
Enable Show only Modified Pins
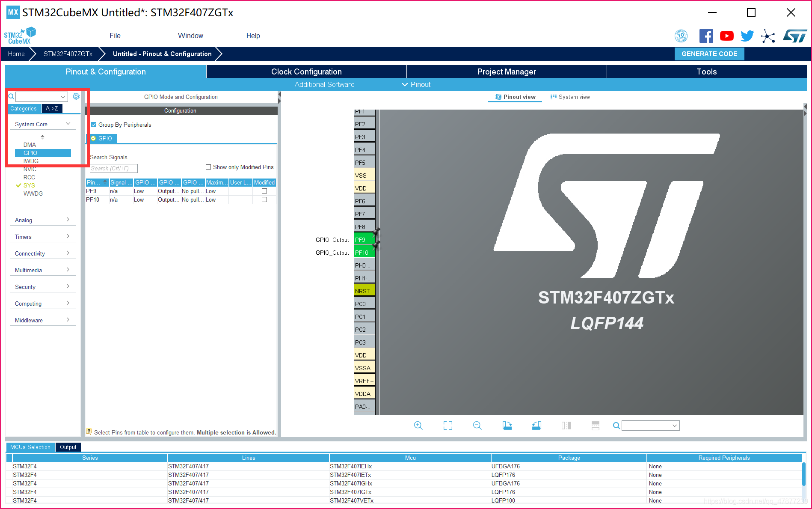tap(208, 167)
